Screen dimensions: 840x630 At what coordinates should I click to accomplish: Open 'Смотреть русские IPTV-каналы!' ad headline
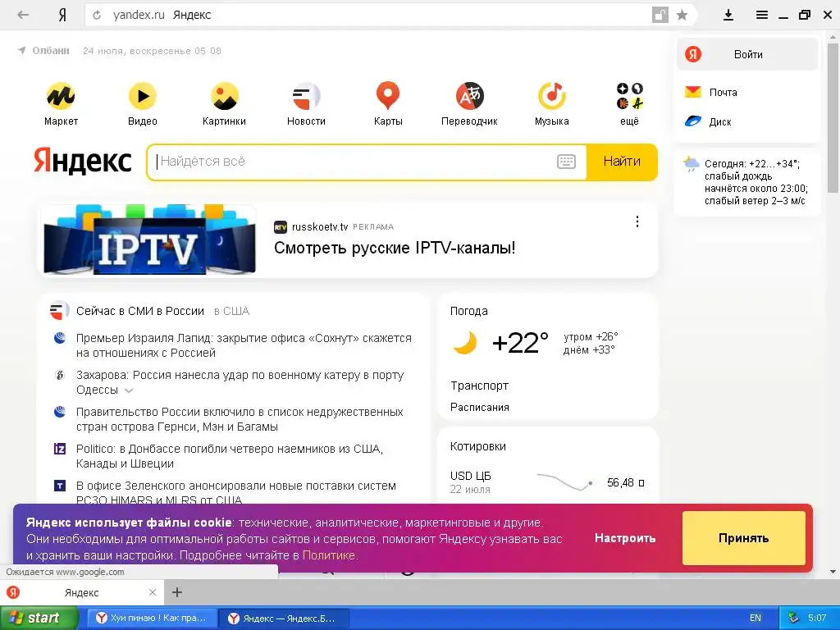point(395,248)
